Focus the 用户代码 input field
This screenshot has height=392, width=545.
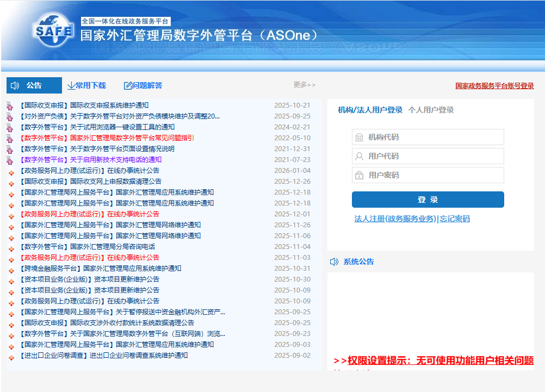(x=428, y=156)
